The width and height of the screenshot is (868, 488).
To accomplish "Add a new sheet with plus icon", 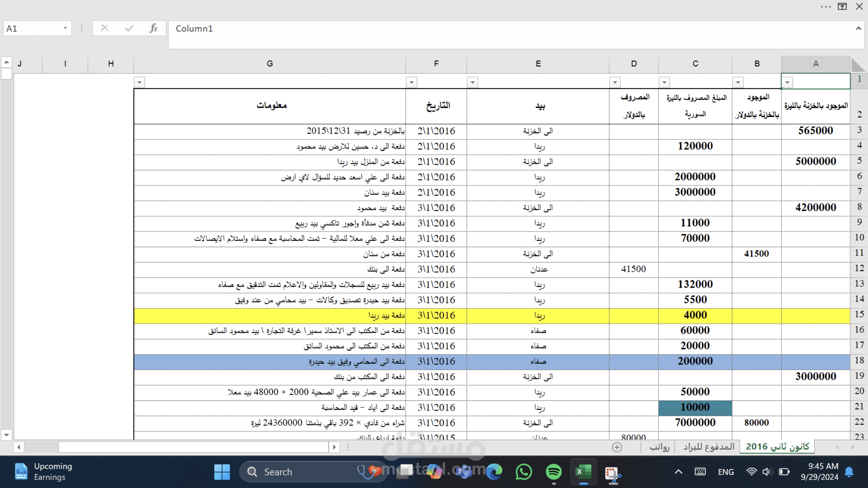I will click(x=617, y=447).
